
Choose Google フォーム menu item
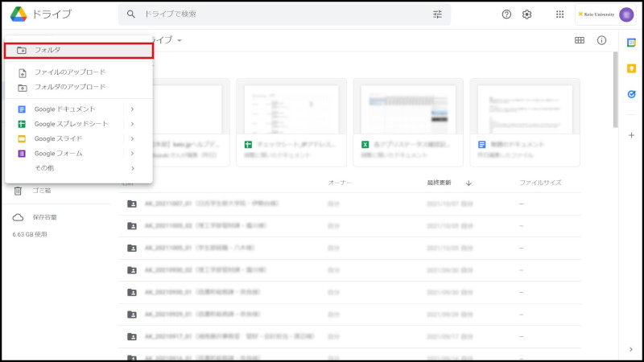pos(58,153)
